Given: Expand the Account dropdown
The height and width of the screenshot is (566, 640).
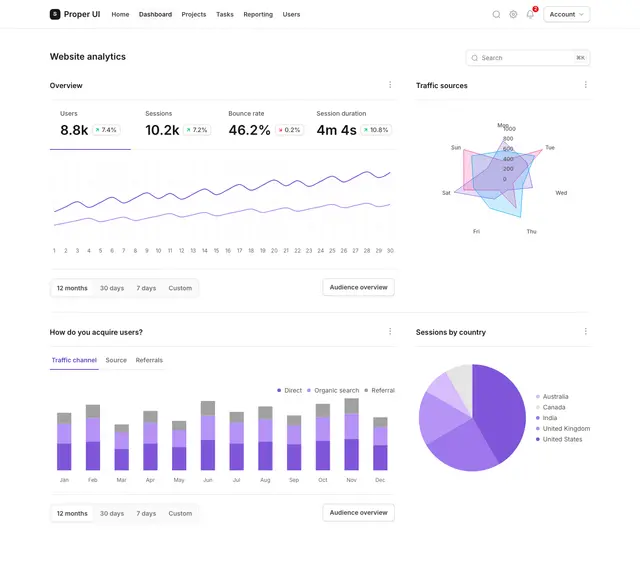Looking at the screenshot, I should pos(567,14).
